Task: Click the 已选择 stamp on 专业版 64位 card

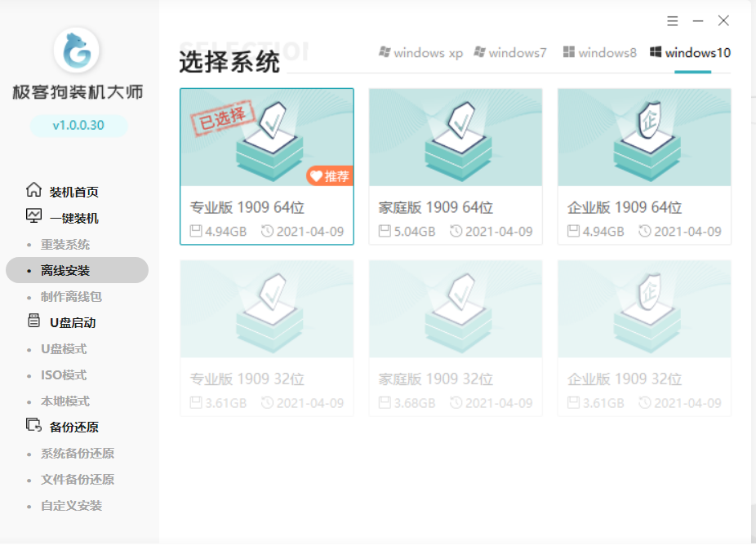Action: coord(222,118)
